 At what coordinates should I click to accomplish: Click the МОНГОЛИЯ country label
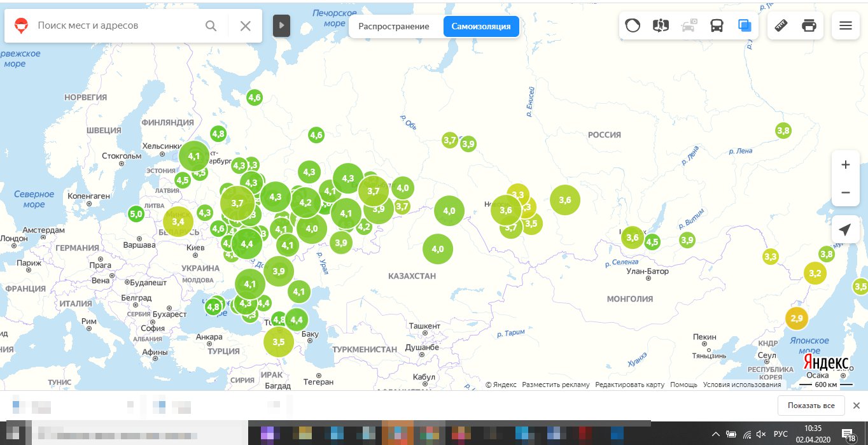630,299
